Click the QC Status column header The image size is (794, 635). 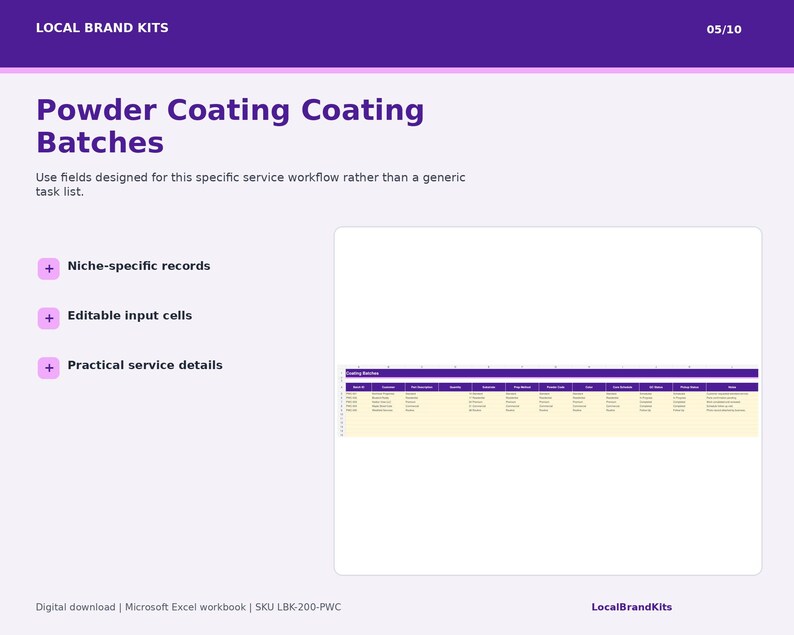656,387
